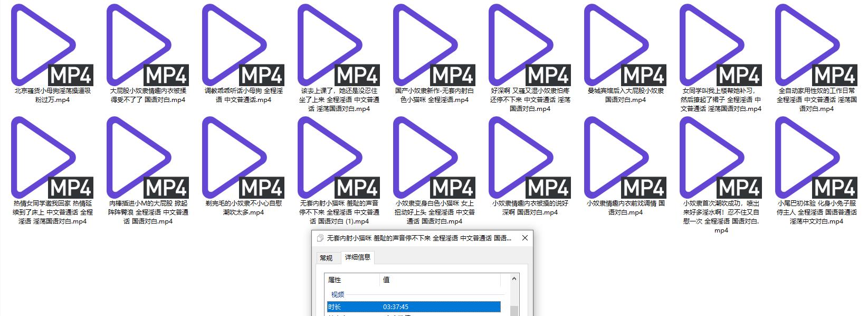Click the 值 column header
This screenshot has height=316, width=868.
[440, 280]
